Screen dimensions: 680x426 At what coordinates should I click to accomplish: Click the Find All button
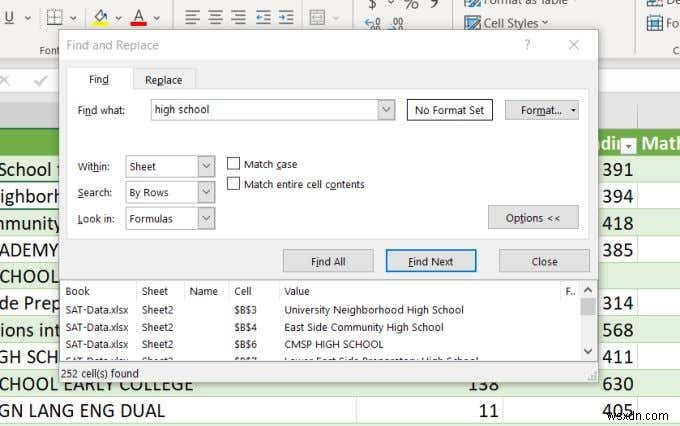328,261
